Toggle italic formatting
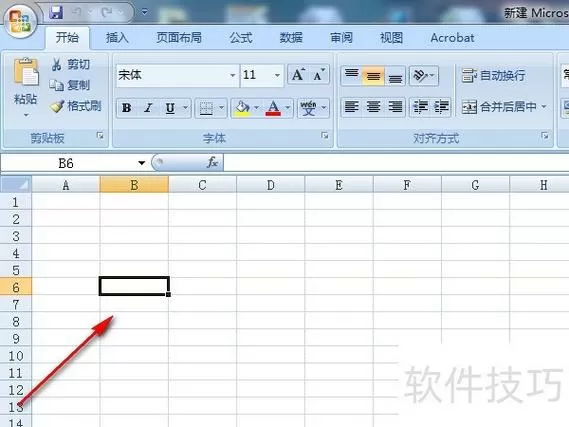Viewport: 569px width, 427px height. [148, 108]
